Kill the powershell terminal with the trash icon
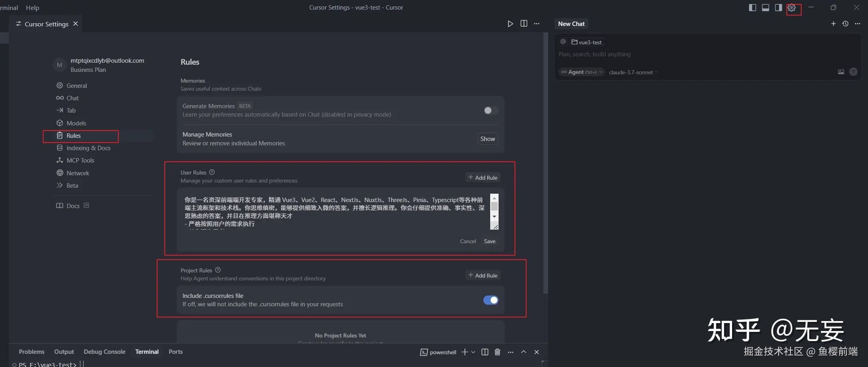 pyautogui.click(x=497, y=352)
